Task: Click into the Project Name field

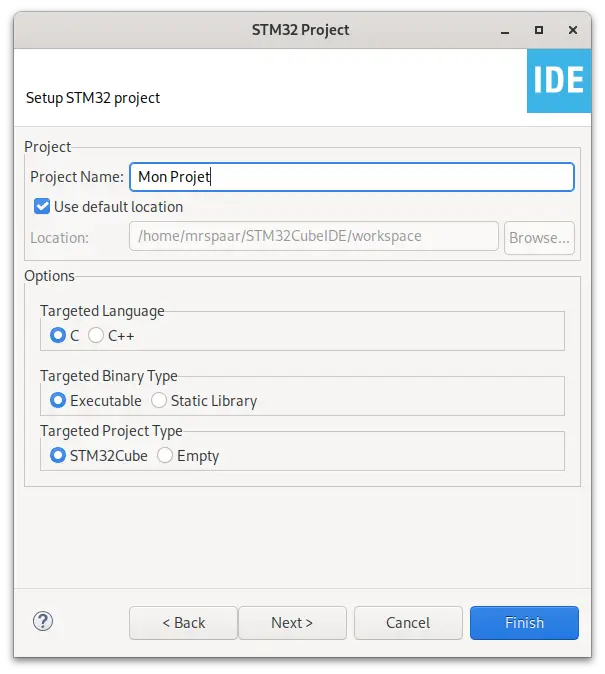Action: click(351, 177)
